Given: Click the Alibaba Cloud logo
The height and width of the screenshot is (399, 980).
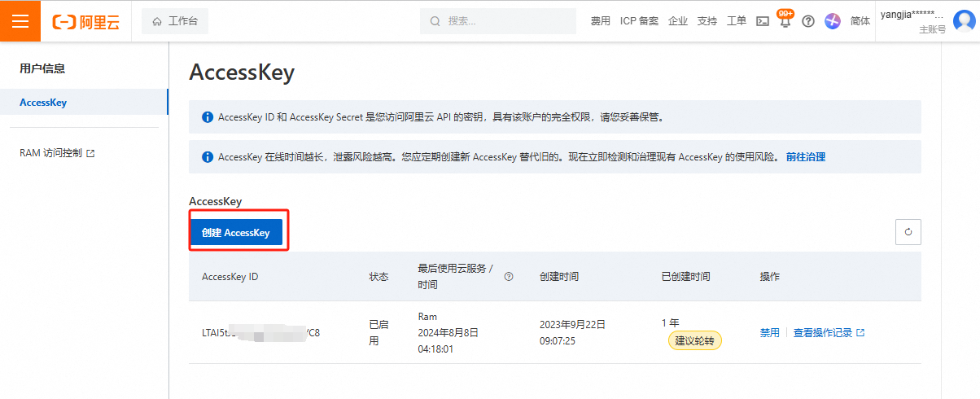Looking at the screenshot, I should [x=85, y=22].
